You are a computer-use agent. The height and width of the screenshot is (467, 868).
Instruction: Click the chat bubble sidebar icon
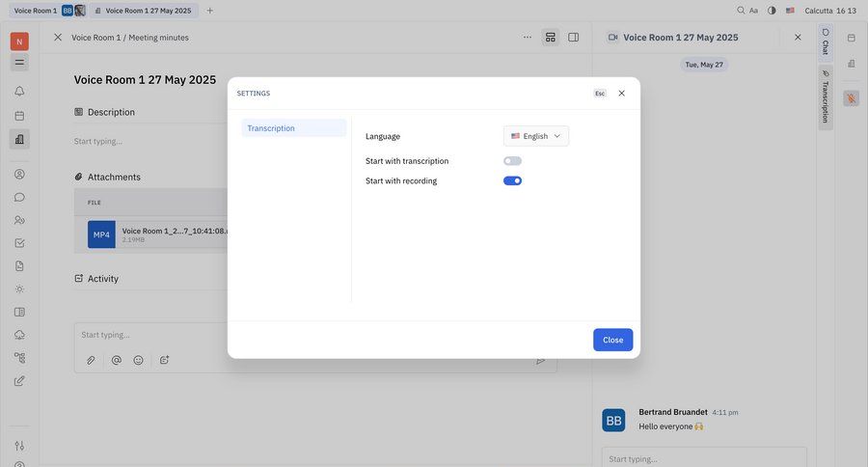pyautogui.click(x=19, y=197)
